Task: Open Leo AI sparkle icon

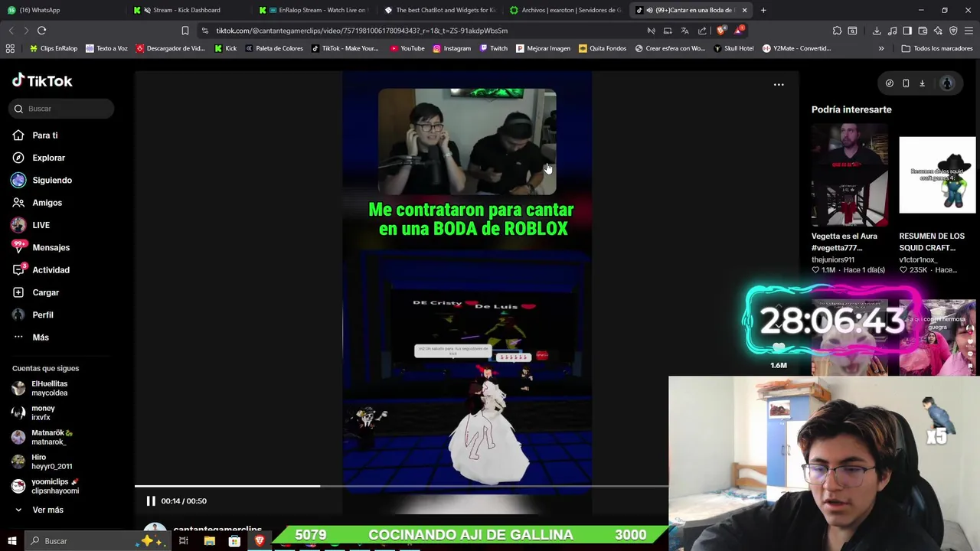Action: coord(938,31)
